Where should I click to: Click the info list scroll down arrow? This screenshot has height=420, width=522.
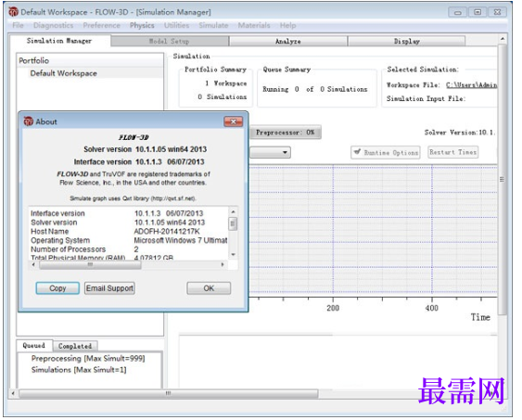pos(233,255)
